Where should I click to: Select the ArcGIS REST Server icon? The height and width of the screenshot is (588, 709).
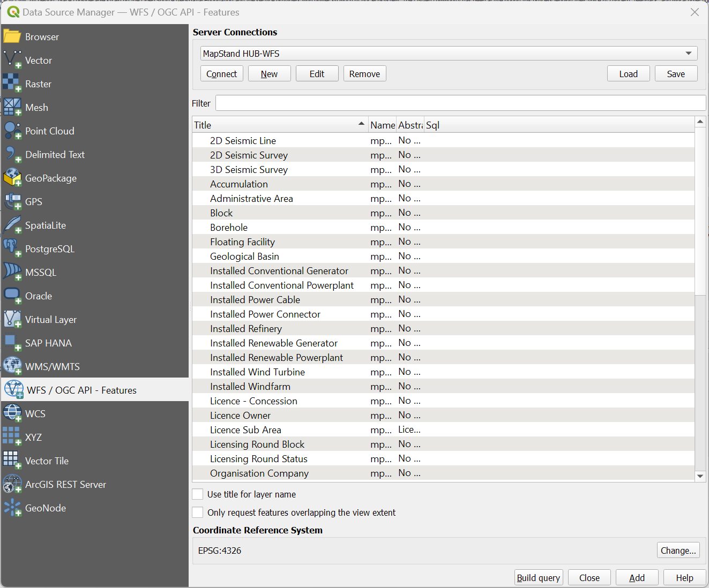12,485
